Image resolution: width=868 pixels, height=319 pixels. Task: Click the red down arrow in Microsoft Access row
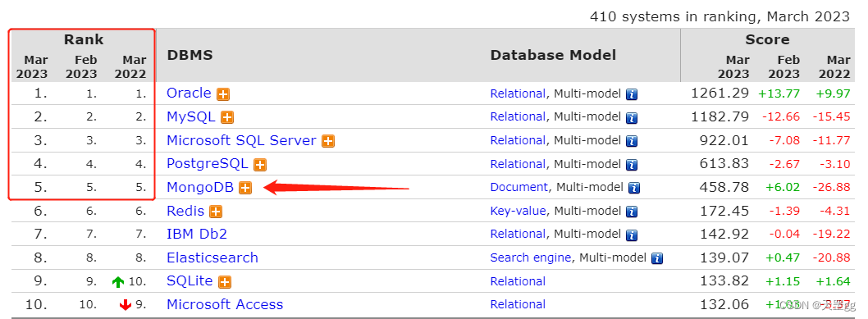[126, 304]
